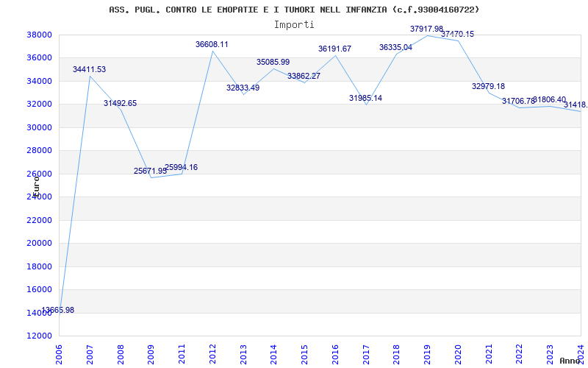Select the 2008 x-axis year label
This screenshot has width=588, height=368.
click(121, 355)
